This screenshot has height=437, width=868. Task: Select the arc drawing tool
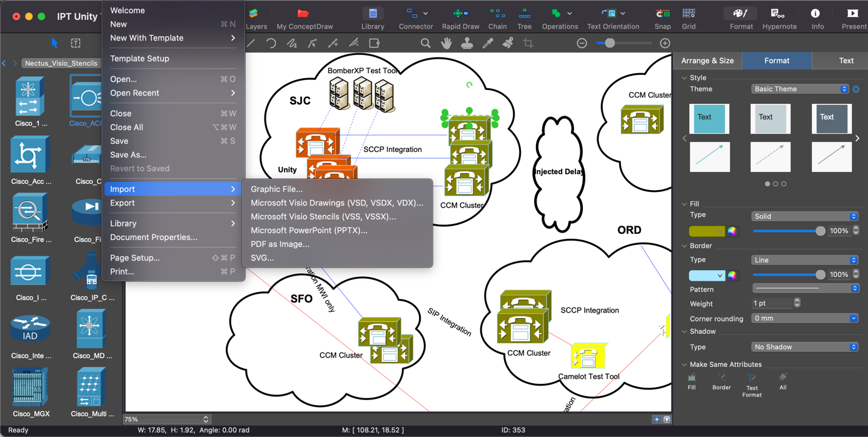tap(271, 43)
